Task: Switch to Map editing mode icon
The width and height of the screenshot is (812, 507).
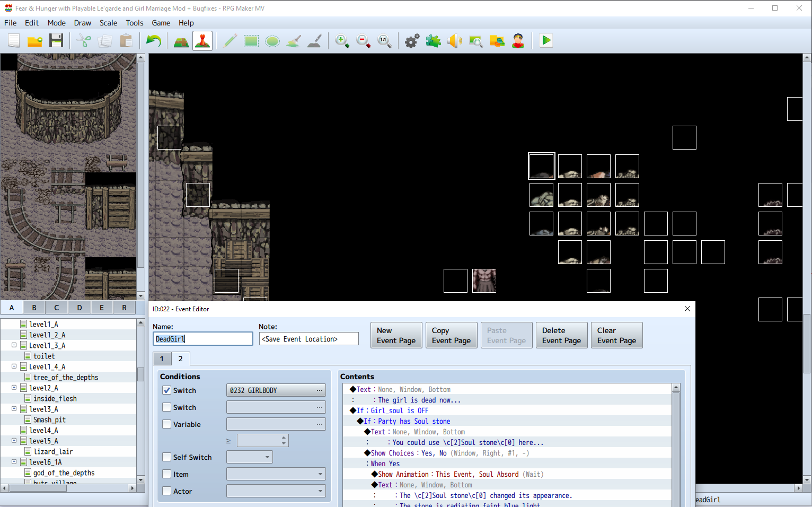Action: (181, 41)
